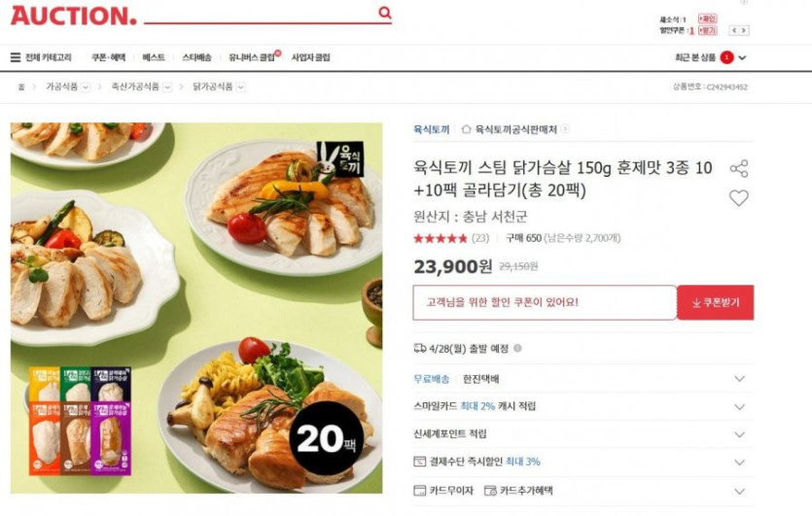Open the 가공식품 breadcrumb dropdown
This screenshot has height=516, width=812.
(86, 86)
